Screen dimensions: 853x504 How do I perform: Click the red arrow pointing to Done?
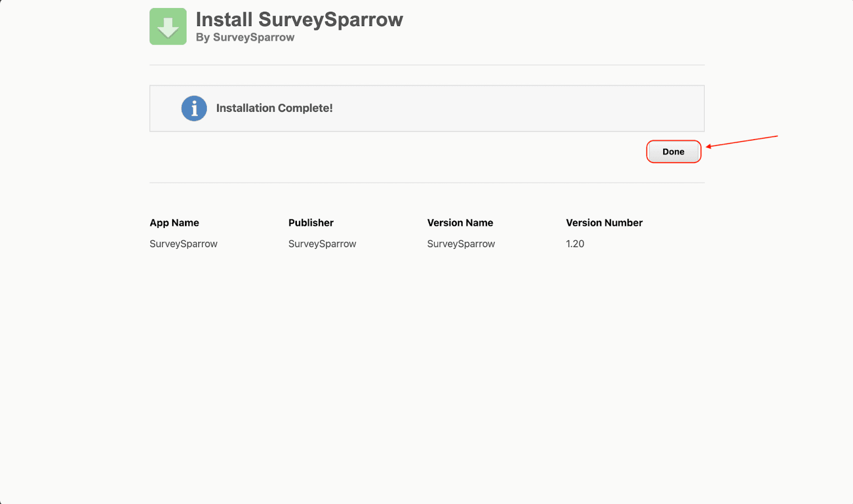point(741,141)
